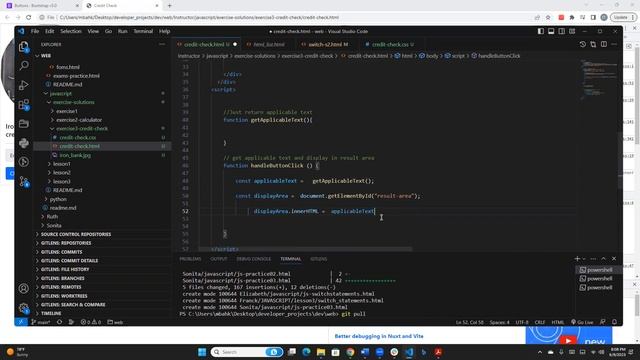Open the timeline history icon in editor toolbar
Viewport: 640px width, 360px height.
(x=582, y=44)
